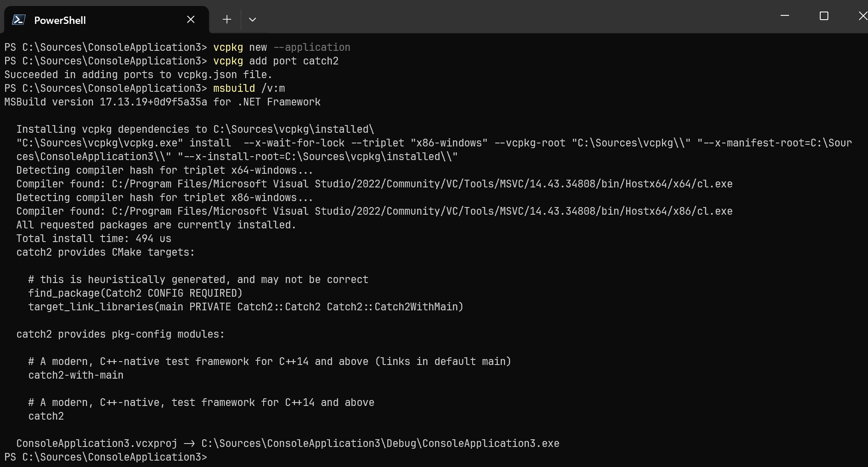Click the PowerShell icon in the tab

point(18,20)
